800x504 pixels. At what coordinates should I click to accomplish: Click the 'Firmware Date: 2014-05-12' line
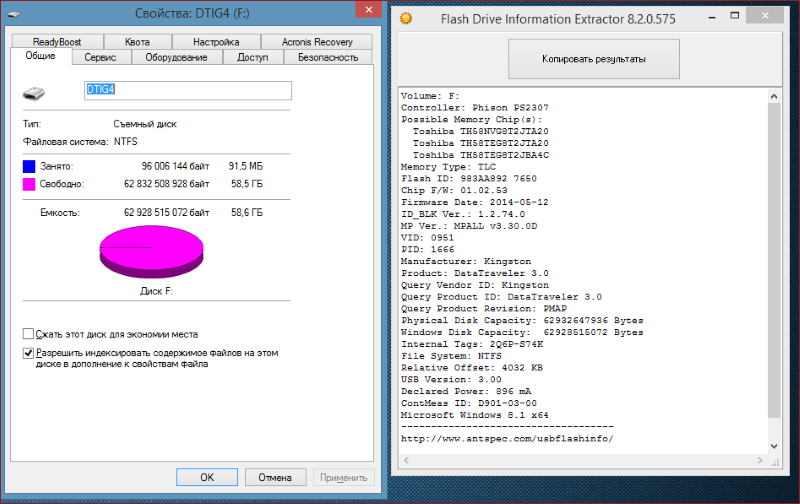click(x=474, y=202)
